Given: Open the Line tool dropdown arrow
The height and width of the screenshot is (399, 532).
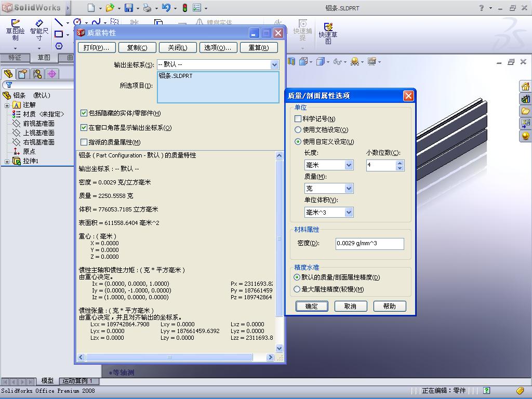Looking at the screenshot, I should click(x=68, y=23).
